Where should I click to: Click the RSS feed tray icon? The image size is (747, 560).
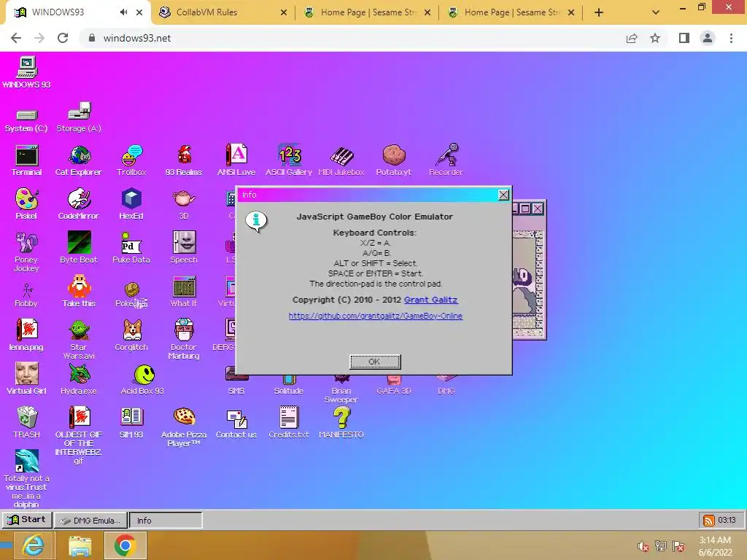708,521
